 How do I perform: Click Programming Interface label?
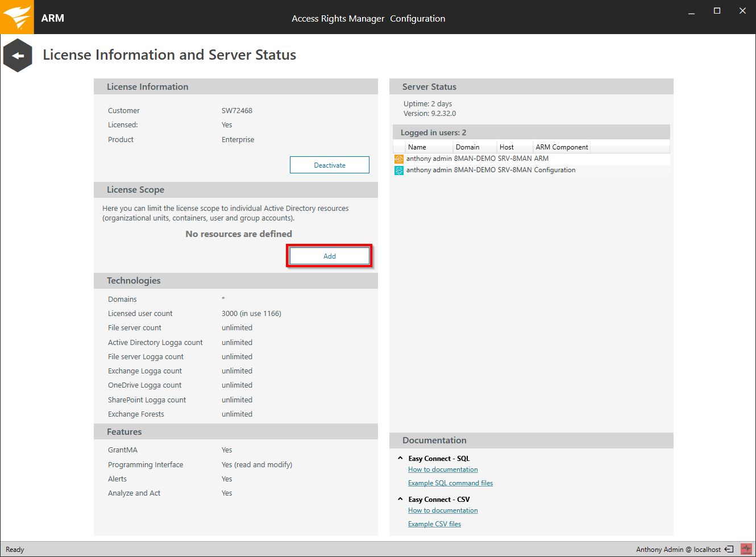tap(146, 465)
